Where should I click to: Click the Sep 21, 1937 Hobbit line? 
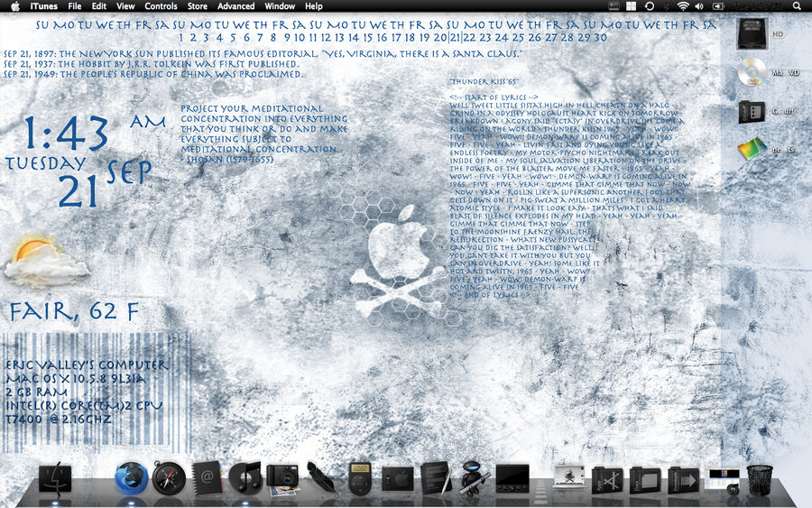point(152,64)
